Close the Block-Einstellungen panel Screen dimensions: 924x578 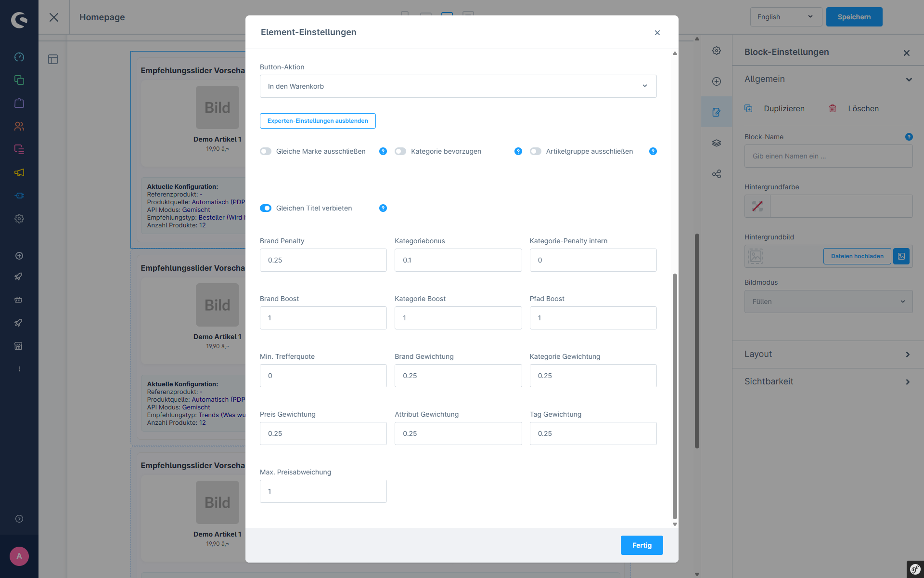907,53
